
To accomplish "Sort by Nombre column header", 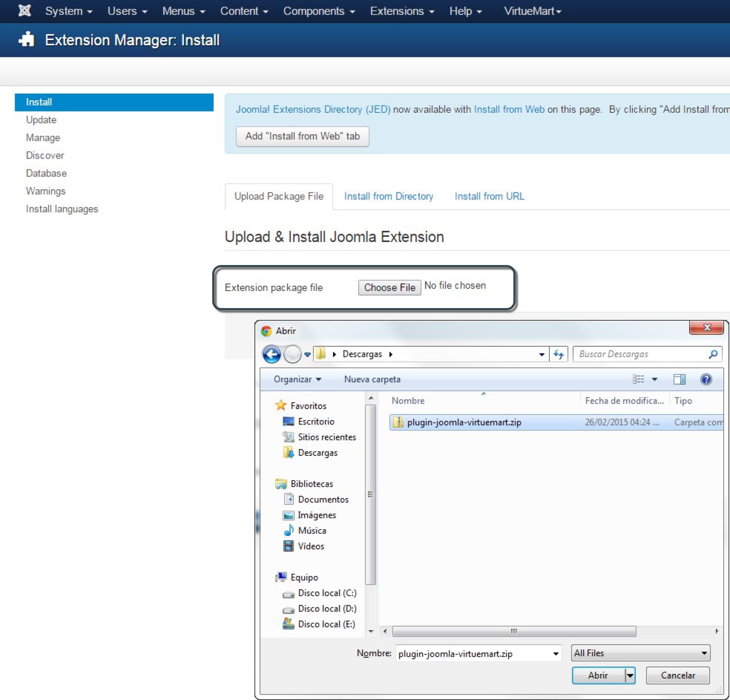I will pyautogui.click(x=408, y=400).
